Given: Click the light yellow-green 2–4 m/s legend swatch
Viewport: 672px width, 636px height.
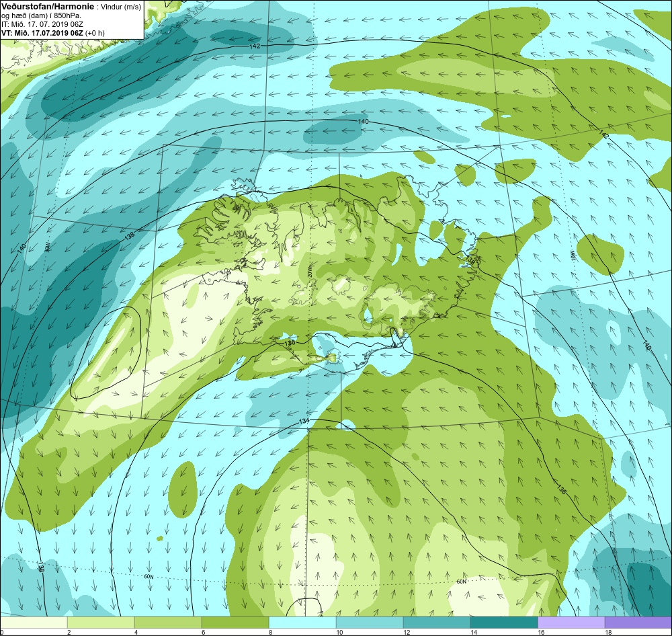Looking at the screenshot, I should tap(101, 622).
